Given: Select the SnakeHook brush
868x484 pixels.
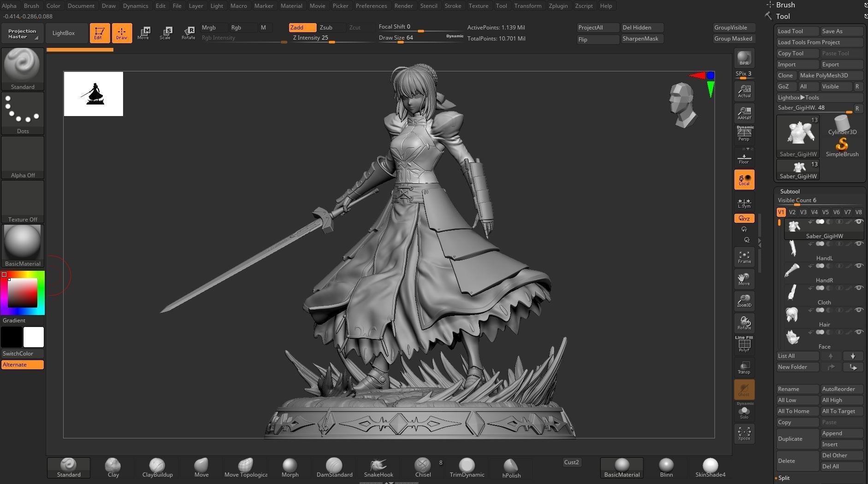Looking at the screenshot, I should pos(378,468).
